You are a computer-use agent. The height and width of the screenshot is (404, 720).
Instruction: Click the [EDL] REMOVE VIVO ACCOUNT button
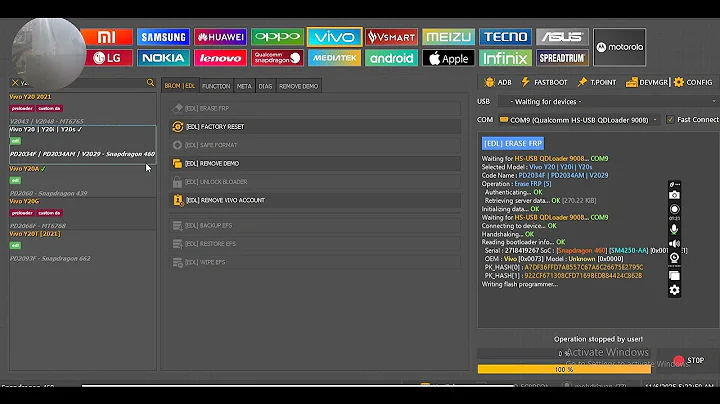click(x=315, y=200)
